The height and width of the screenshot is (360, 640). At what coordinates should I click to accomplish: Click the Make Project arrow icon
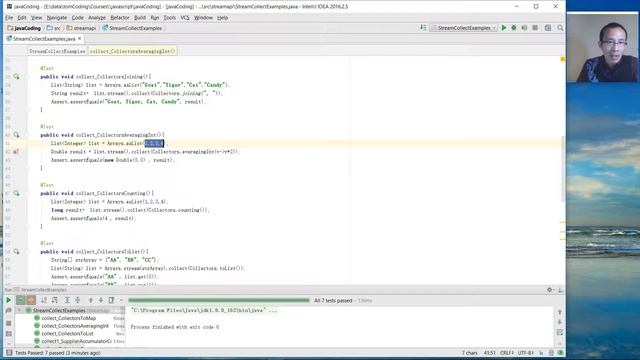tap(423, 28)
